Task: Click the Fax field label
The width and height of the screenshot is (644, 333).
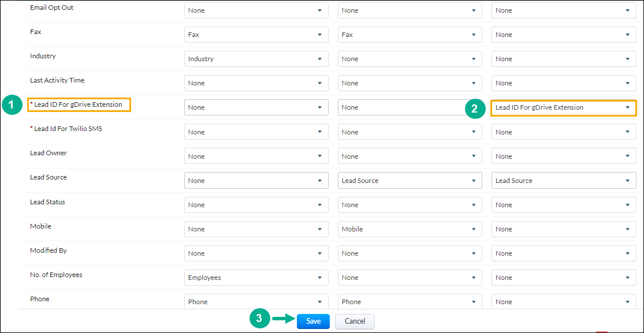Action: tap(35, 32)
